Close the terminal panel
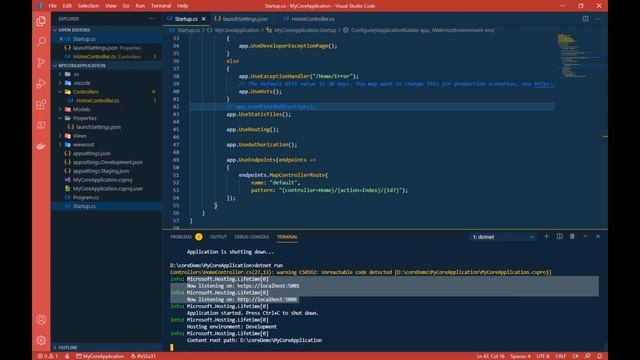640x360 pixels. point(598,236)
